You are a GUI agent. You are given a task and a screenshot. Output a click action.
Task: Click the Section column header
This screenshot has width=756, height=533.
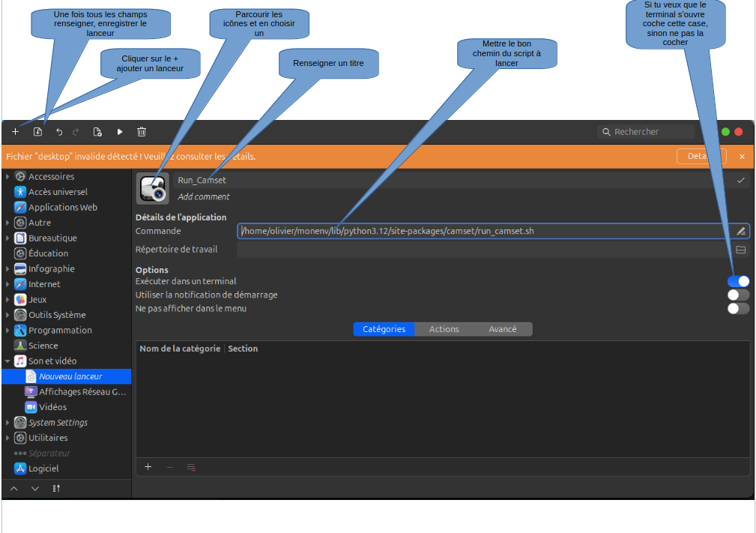click(243, 349)
